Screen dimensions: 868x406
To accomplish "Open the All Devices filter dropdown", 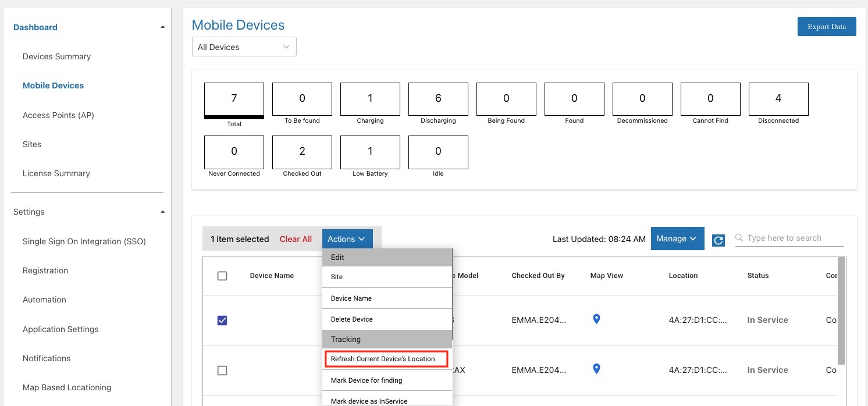I will coord(244,47).
